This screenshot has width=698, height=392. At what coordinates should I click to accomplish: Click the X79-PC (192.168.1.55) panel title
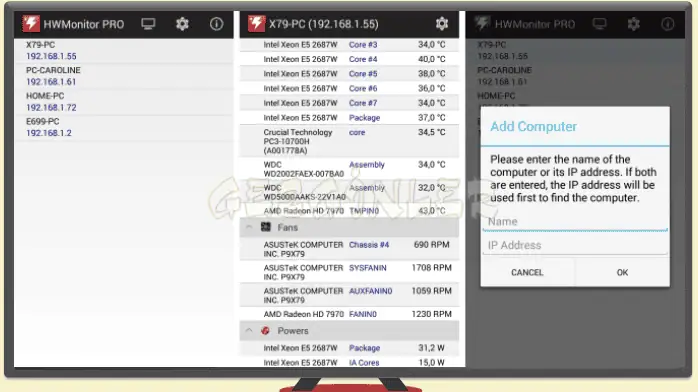pyautogui.click(x=324, y=24)
